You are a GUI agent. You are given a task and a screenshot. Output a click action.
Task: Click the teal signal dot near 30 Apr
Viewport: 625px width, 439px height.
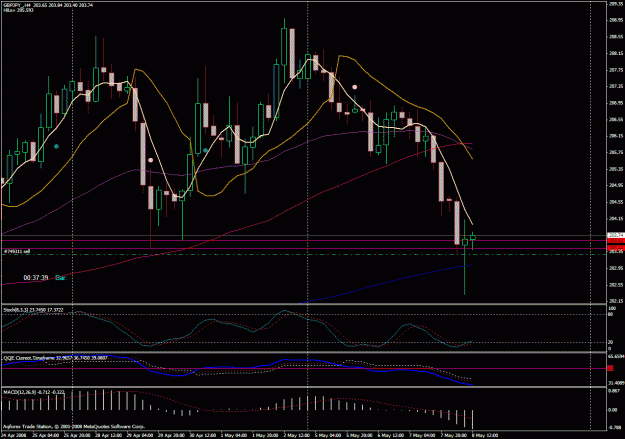(x=205, y=150)
